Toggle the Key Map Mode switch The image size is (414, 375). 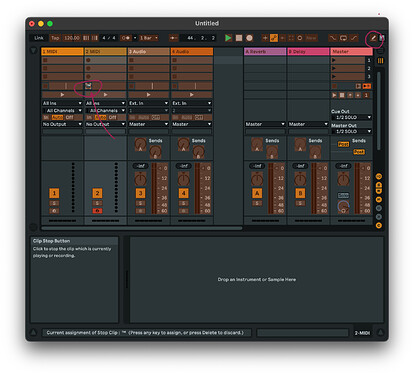pos(373,38)
